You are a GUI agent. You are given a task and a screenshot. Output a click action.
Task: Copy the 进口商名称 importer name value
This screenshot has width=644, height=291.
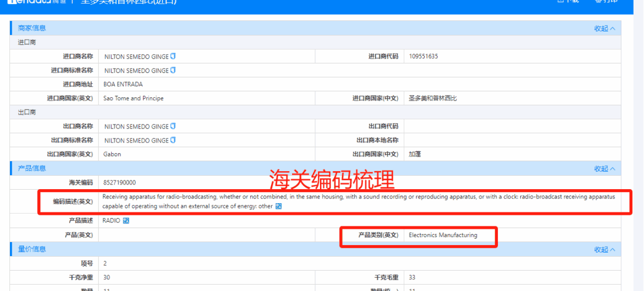(x=173, y=56)
